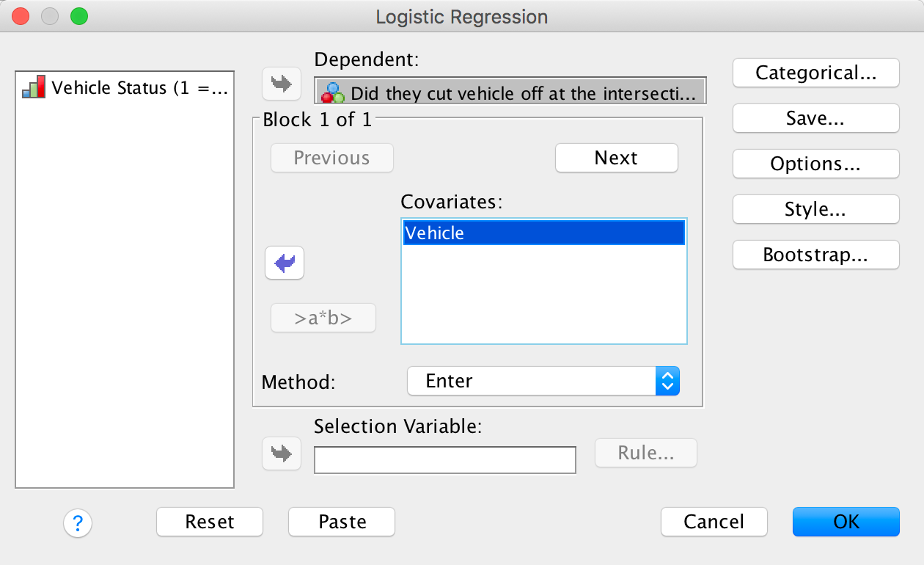The width and height of the screenshot is (924, 565).
Task: Open the Method dropdown set to Enter
Action: pyautogui.click(x=543, y=381)
